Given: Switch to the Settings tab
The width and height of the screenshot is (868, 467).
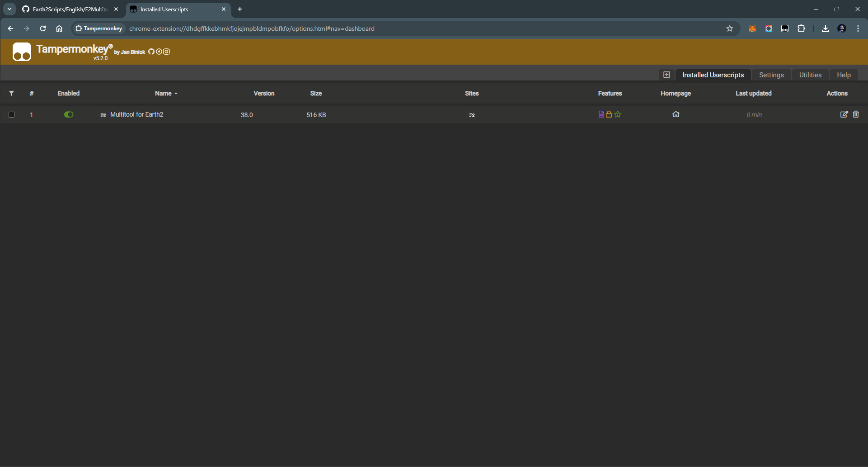Looking at the screenshot, I should [x=771, y=75].
